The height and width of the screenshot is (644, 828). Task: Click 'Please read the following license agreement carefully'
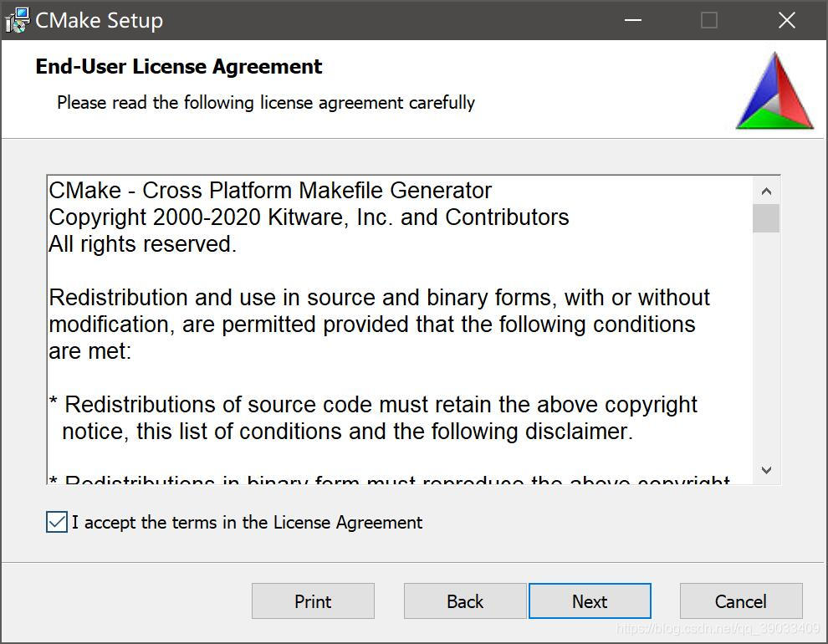point(266,102)
